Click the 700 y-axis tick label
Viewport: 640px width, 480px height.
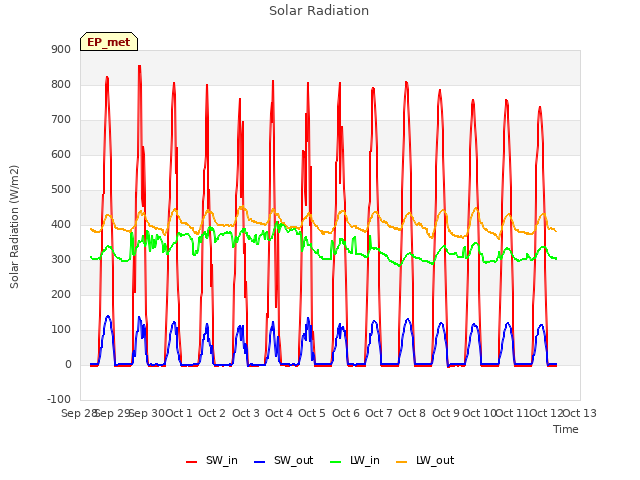point(61,120)
